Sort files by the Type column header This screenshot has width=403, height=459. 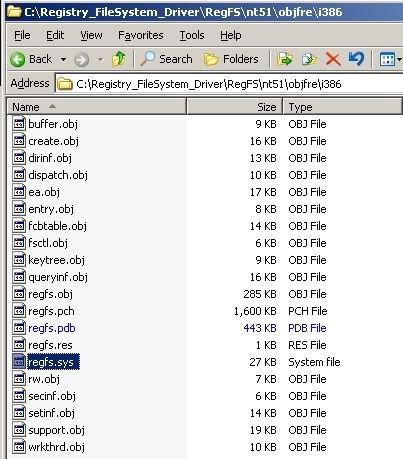tap(342, 107)
